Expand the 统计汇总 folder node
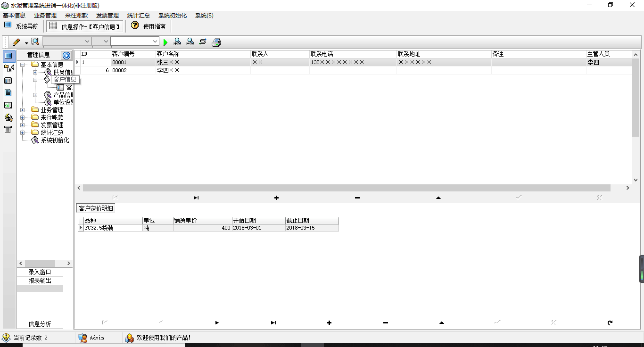Image resolution: width=644 pixels, height=347 pixels. [22, 132]
